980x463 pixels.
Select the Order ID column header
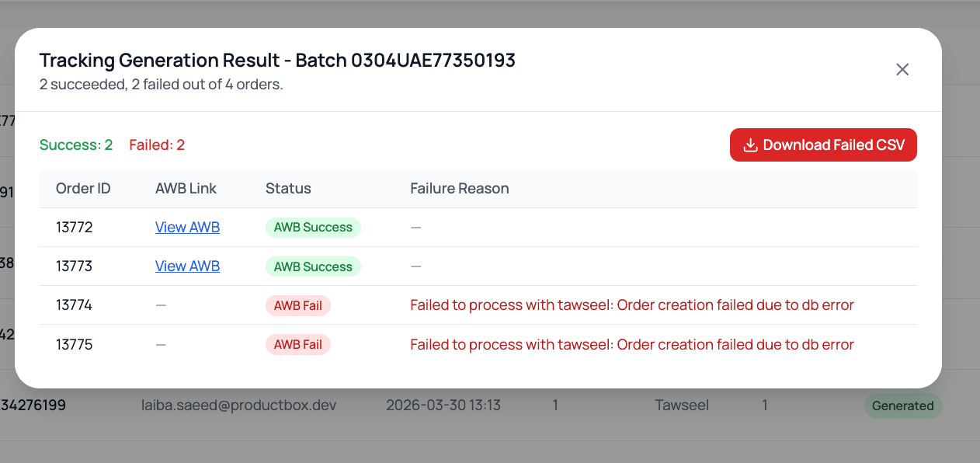[83, 189]
